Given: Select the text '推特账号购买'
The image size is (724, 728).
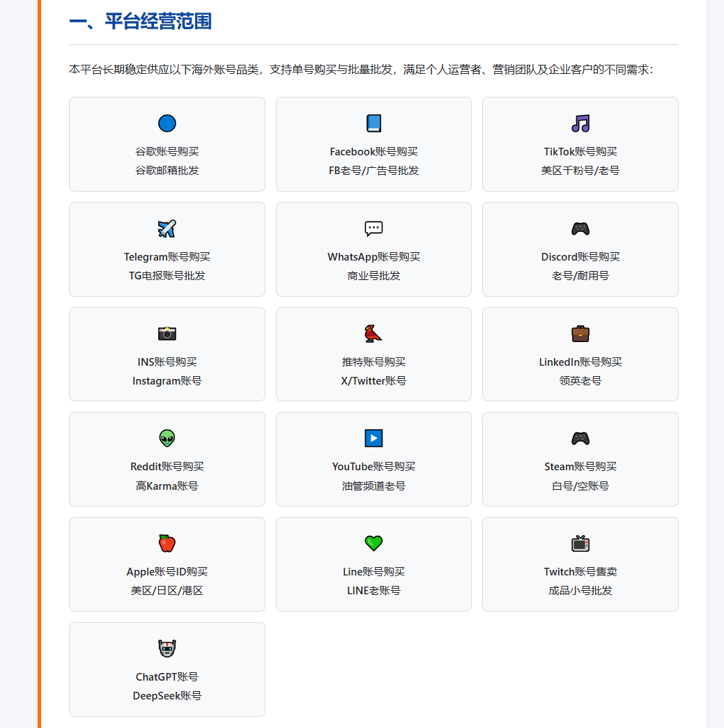Looking at the screenshot, I should [373, 362].
